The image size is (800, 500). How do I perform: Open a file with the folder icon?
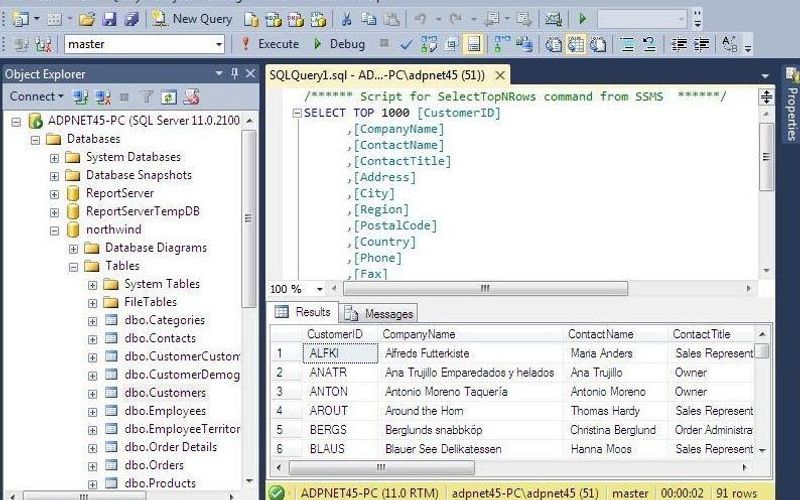pos(87,19)
